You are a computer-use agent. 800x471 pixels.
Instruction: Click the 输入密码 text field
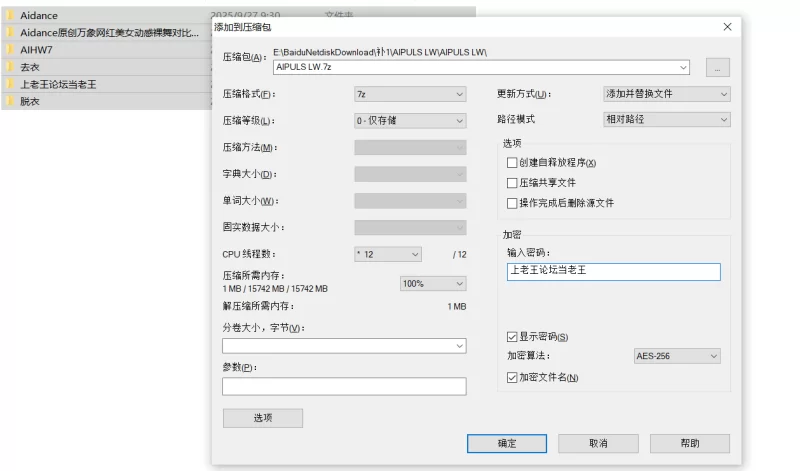613,272
